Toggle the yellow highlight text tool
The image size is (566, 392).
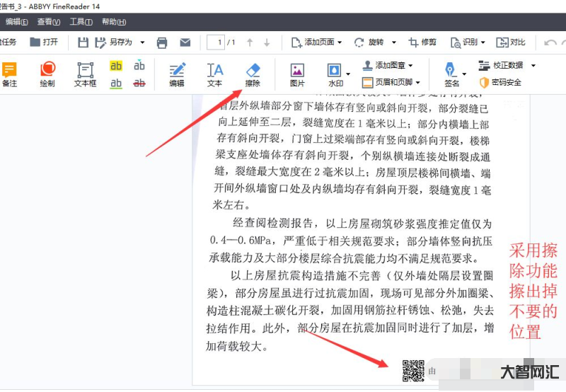[116, 66]
